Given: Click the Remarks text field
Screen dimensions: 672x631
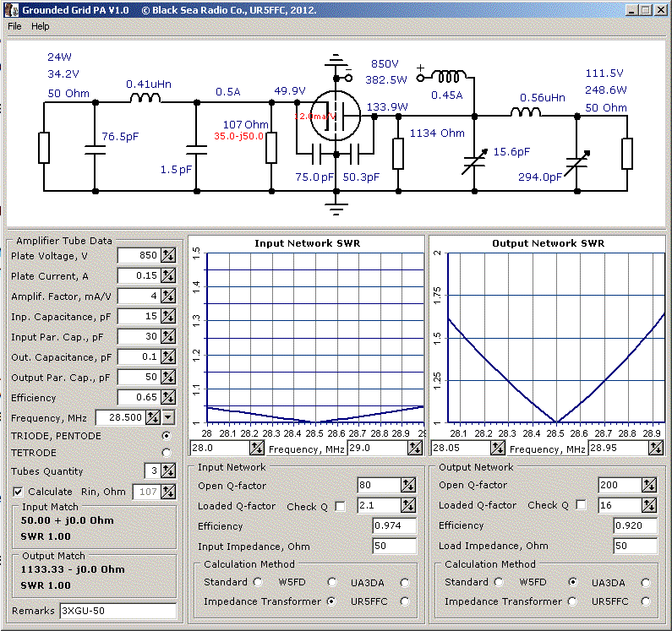Looking at the screenshot, I should click(118, 611).
